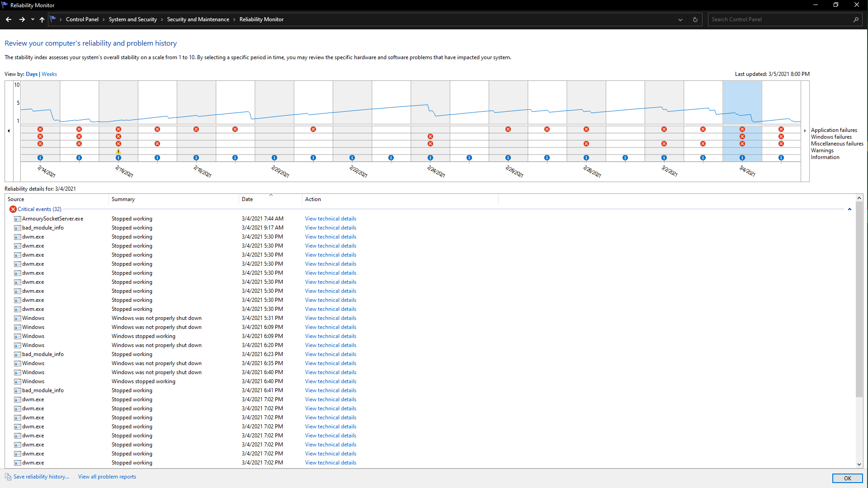Open the address bar history dropdown
868x488 pixels.
[680, 19]
